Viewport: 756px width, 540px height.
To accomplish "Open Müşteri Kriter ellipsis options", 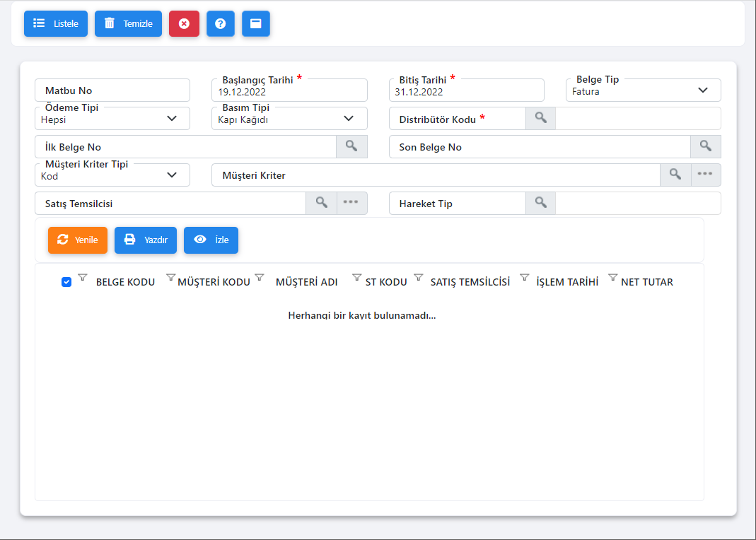I will pyautogui.click(x=706, y=175).
